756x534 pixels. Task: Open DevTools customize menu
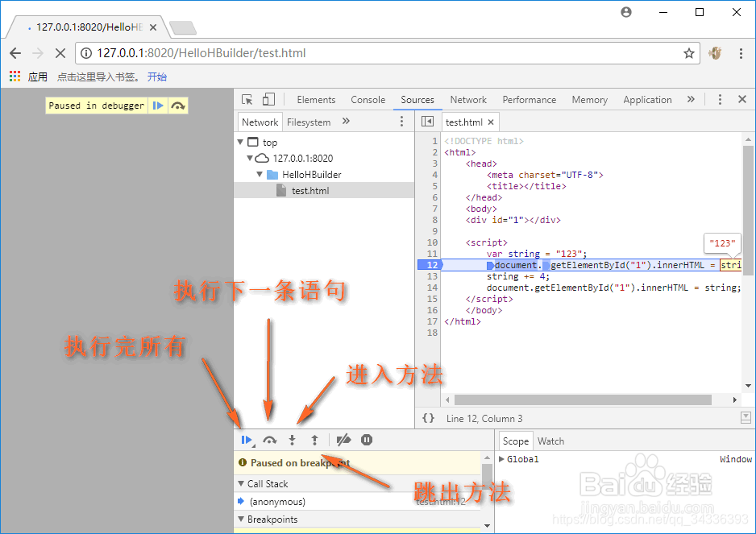720,99
